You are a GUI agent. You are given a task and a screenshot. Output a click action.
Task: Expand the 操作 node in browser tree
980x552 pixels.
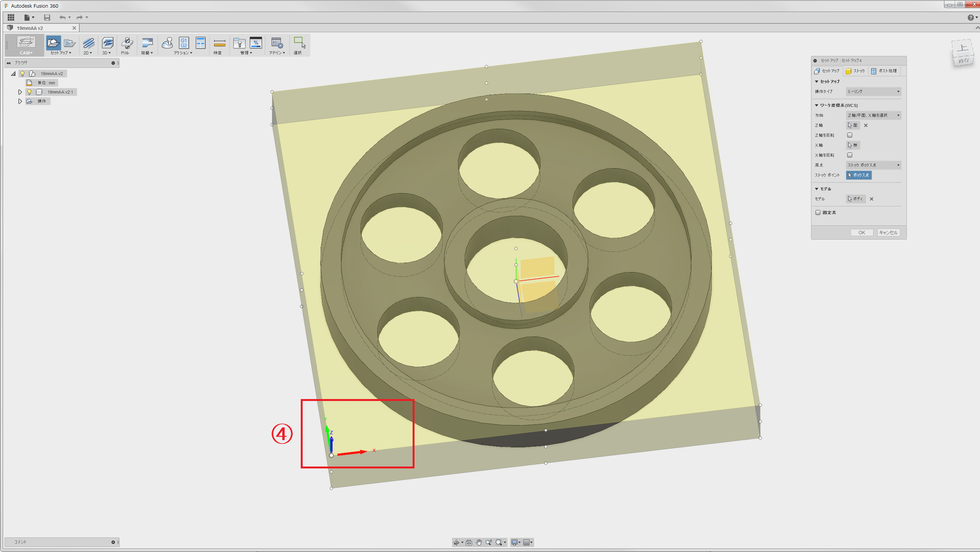(x=20, y=101)
